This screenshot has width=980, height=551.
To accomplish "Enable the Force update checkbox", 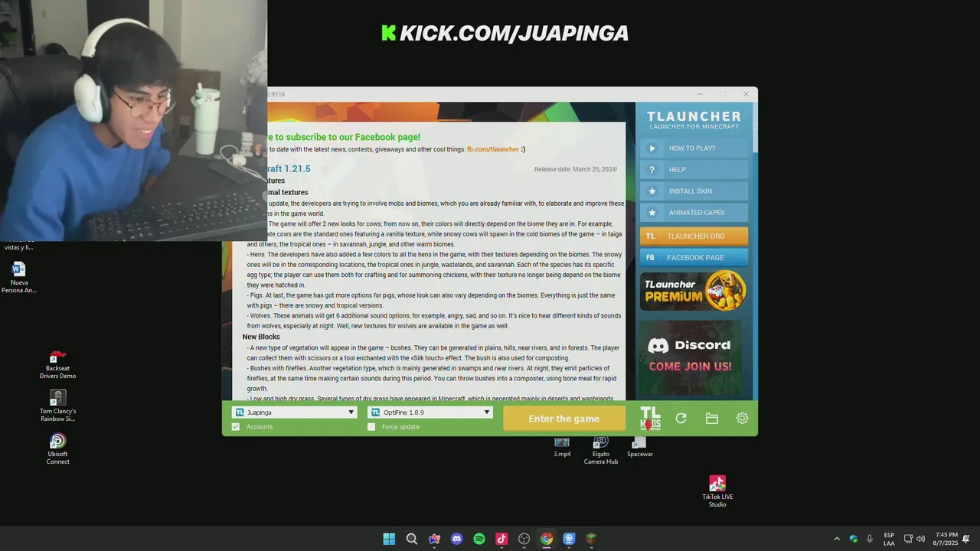I will point(371,426).
